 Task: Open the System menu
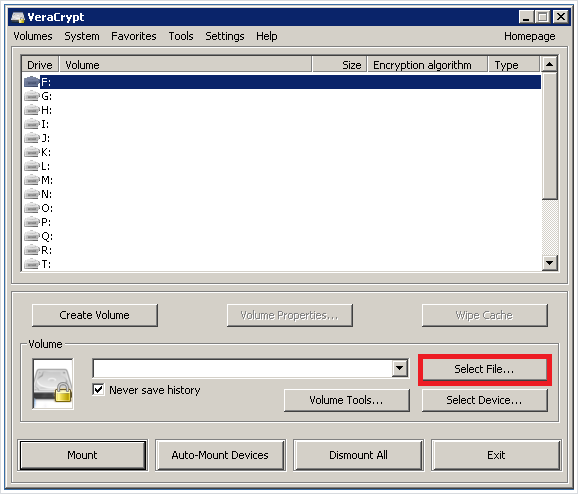pos(82,36)
